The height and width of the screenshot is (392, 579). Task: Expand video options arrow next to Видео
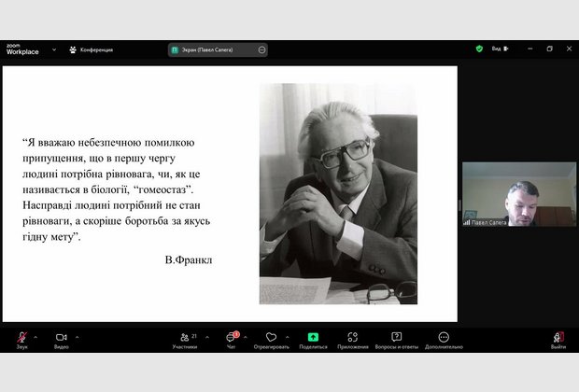[x=77, y=336]
